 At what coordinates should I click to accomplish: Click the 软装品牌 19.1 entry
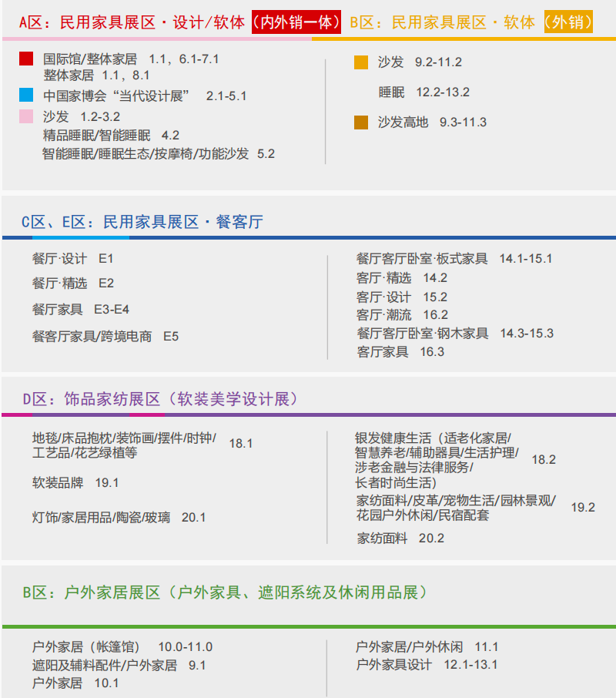coord(75,483)
